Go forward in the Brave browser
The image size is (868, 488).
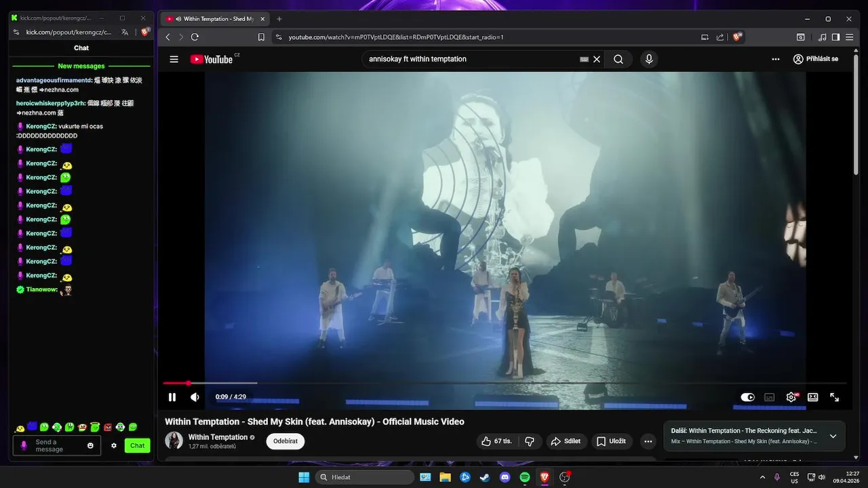[x=181, y=37]
